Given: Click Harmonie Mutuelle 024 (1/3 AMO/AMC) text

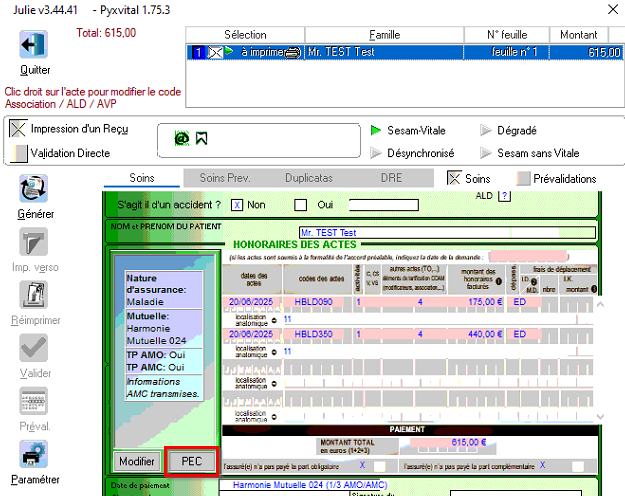Looking at the screenshot, I should (310, 485).
